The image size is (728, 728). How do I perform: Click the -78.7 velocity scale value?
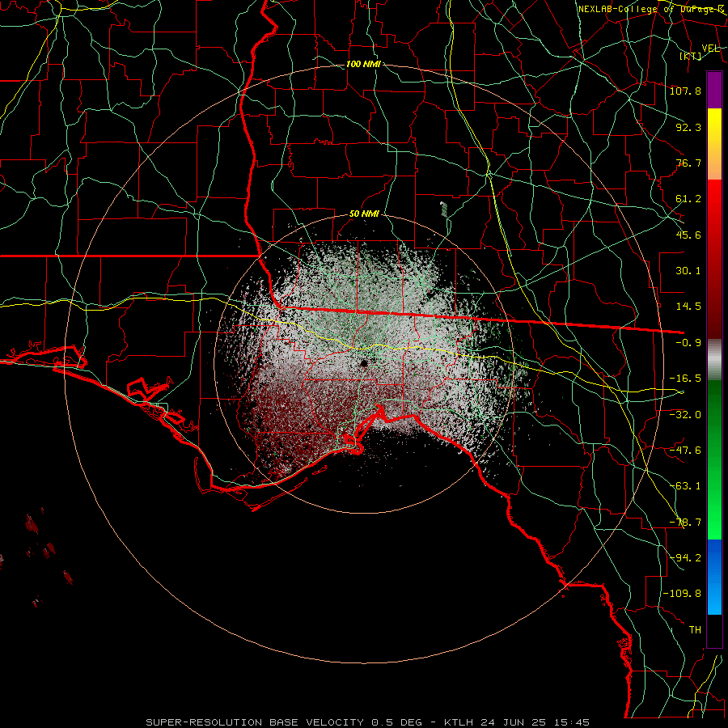tap(685, 523)
